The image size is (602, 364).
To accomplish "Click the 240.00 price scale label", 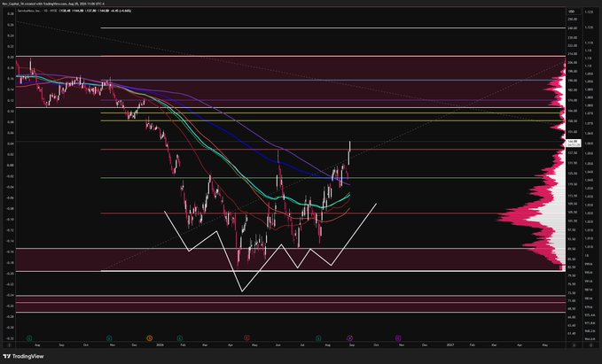I will pyautogui.click(x=573, y=28).
